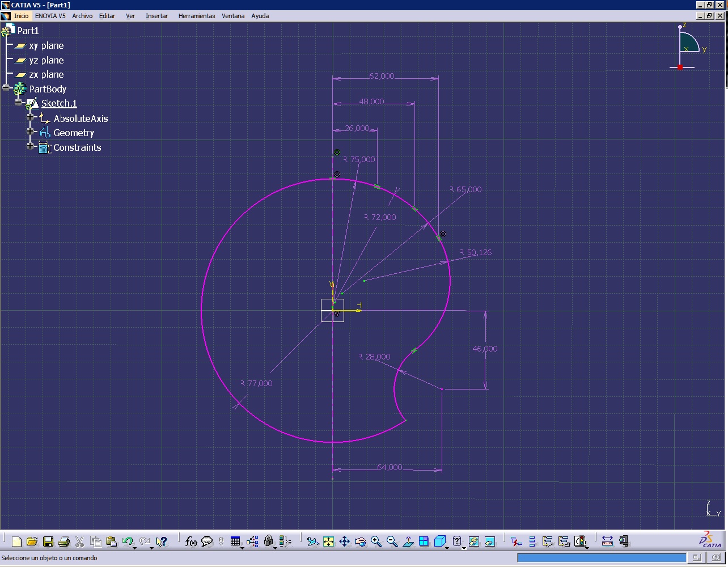Click the Measure Item icon

click(624, 541)
